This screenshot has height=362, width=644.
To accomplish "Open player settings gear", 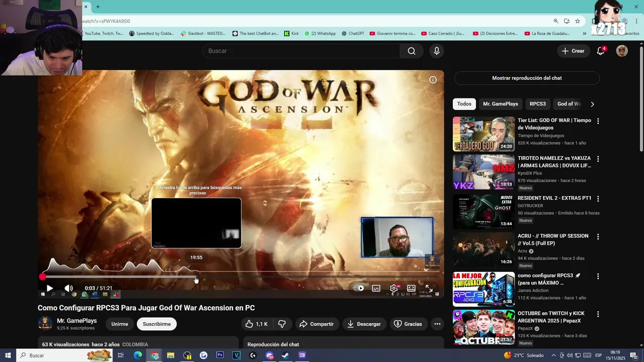I will pos(394,288).
